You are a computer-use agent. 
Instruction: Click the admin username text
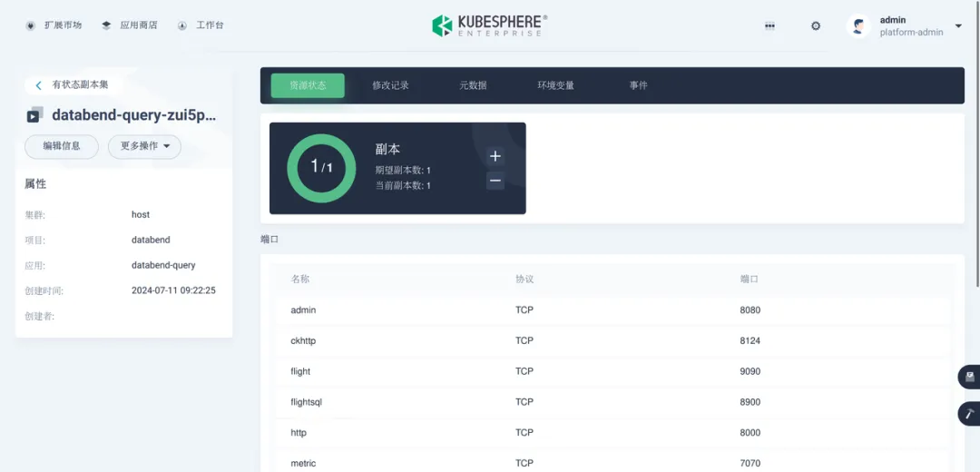(x=893, y=20)
